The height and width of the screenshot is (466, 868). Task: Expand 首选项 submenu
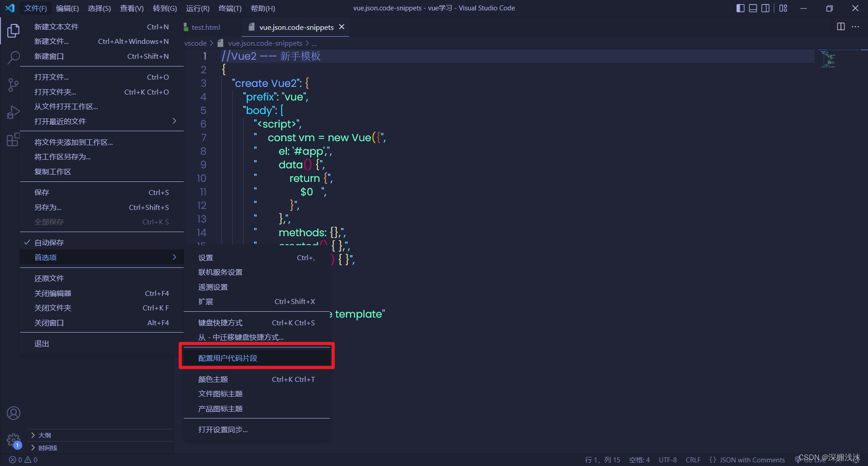coord(102,257)
